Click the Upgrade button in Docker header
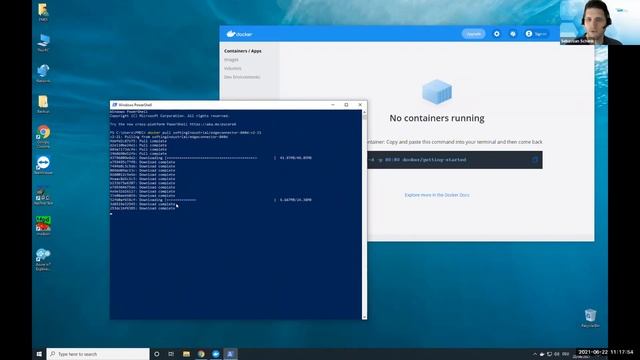 pyautogui.click(x=473, y=34)
